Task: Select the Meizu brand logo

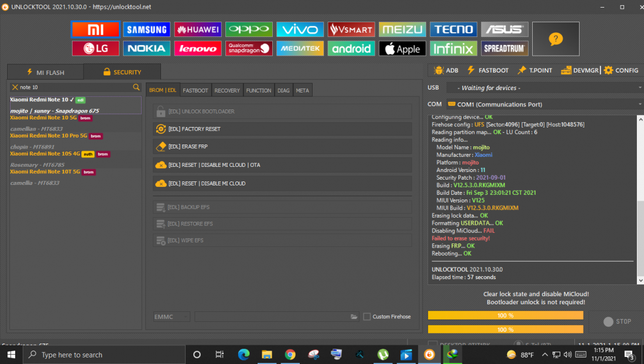Action: click(402, 29)
